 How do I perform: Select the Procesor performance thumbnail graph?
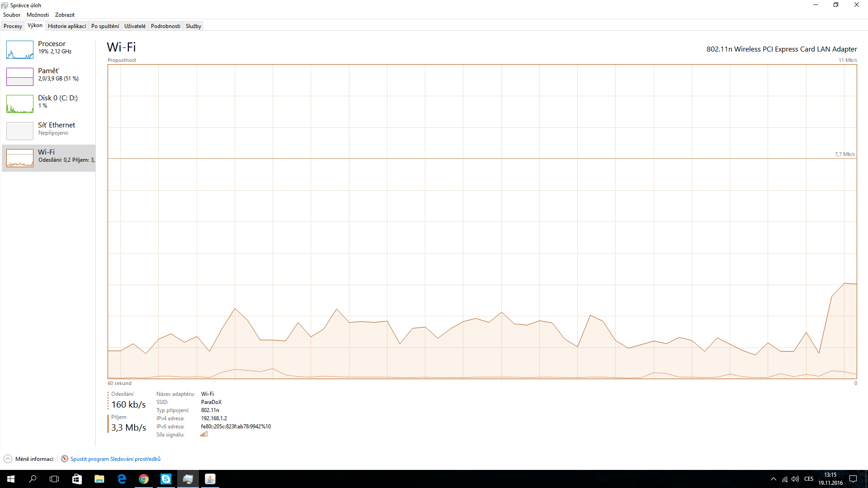(20, 50)
